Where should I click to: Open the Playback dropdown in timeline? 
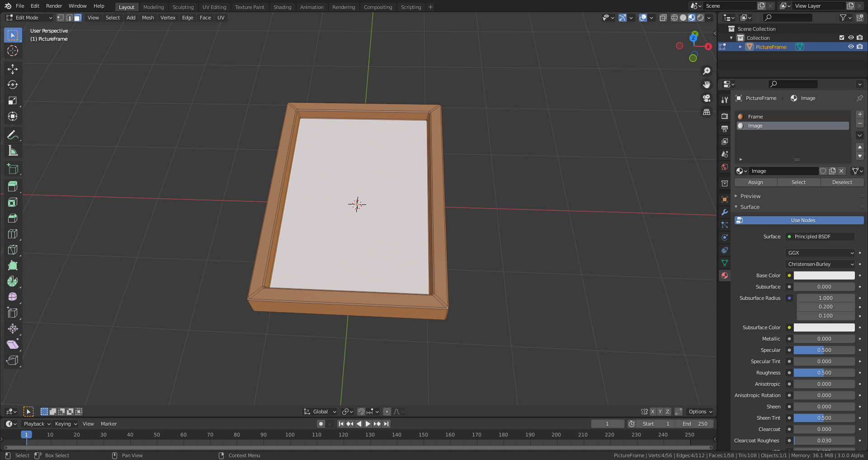click(37, 424)
